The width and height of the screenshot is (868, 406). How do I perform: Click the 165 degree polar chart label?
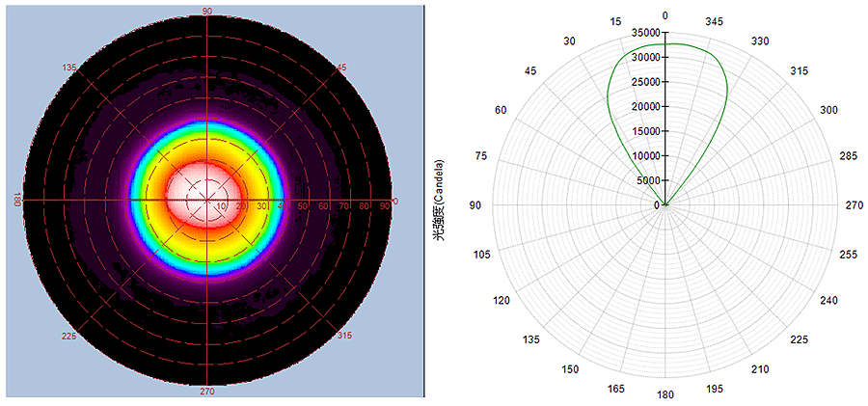point(615,389)
